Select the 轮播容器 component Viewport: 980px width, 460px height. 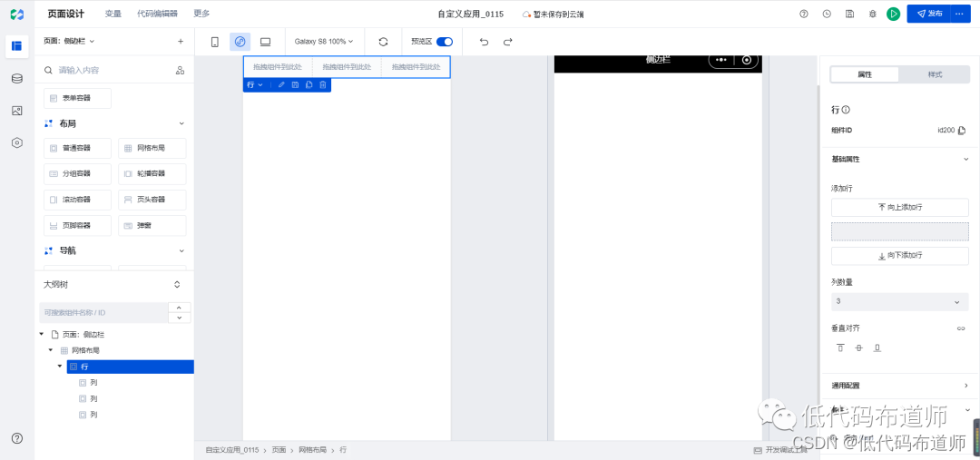152,174
